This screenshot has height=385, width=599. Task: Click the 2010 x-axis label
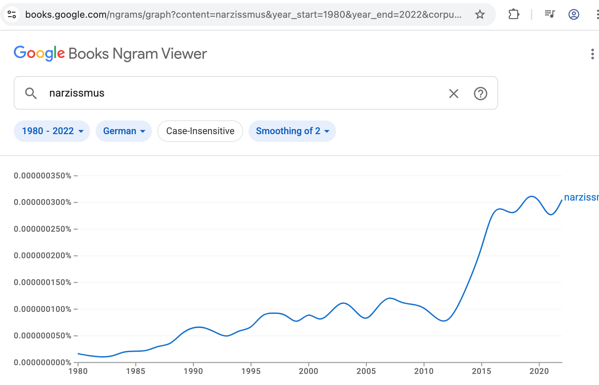point(424,371)
